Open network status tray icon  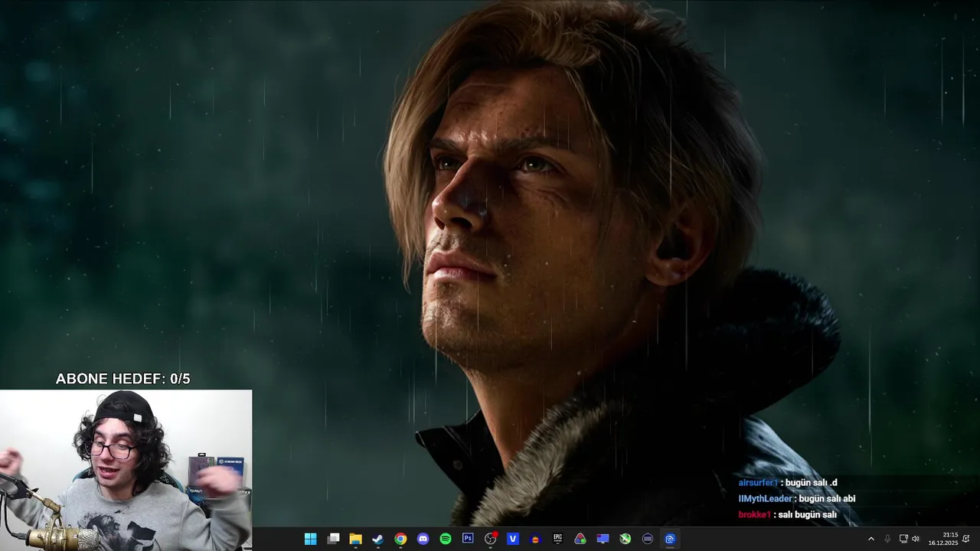[903, 539]
